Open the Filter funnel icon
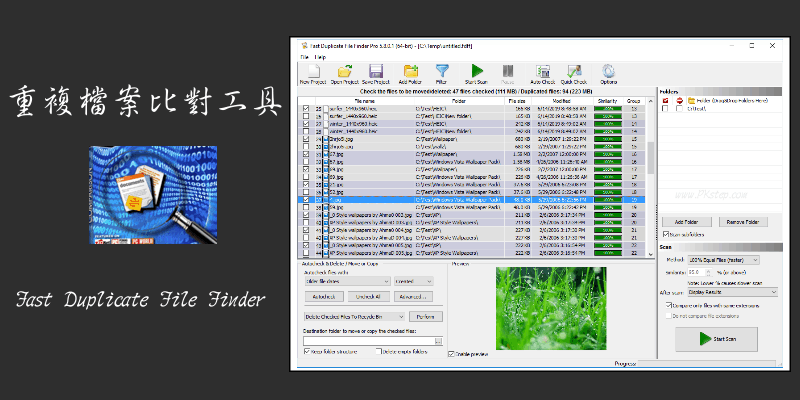 (x=442, y=71)
